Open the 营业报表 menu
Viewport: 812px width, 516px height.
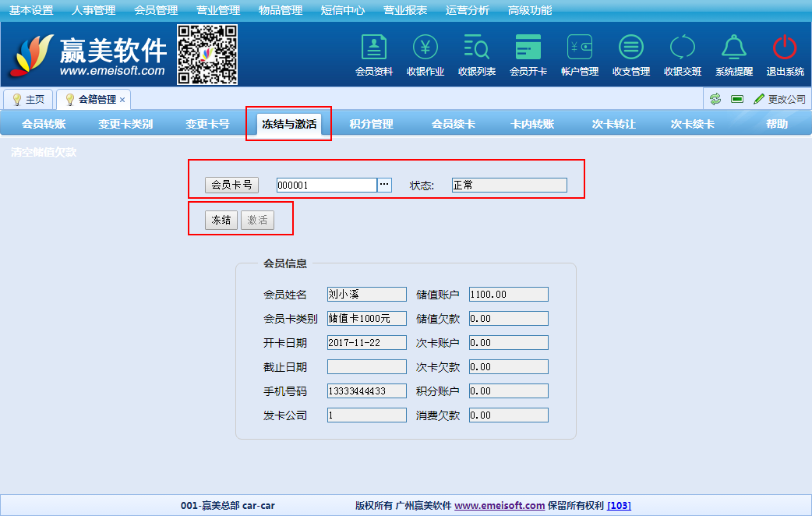pos(405,10)
